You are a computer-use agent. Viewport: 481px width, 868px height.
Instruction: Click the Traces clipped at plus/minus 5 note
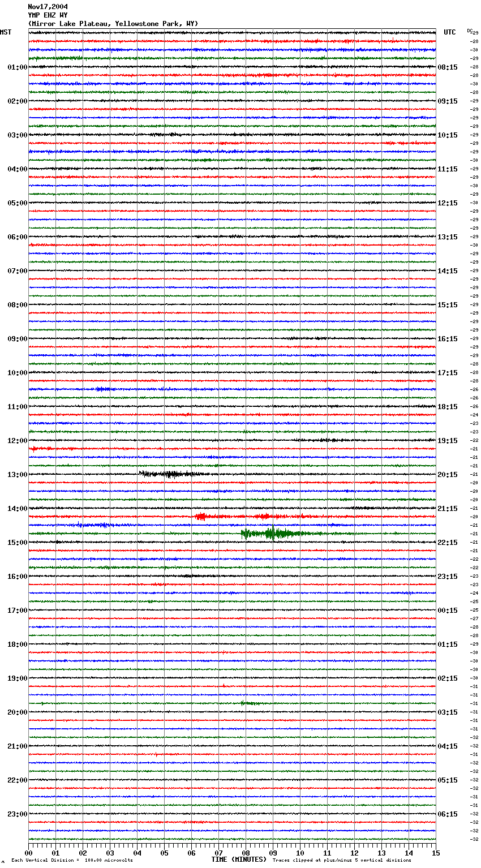point(342,861)
